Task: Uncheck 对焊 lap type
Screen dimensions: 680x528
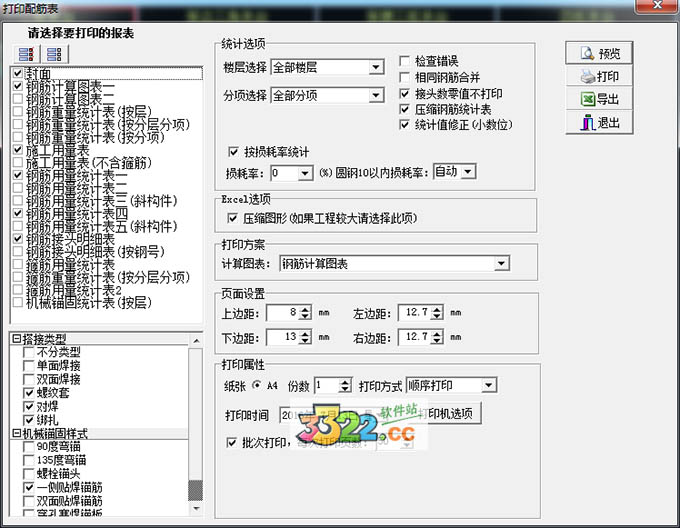Action: pos(29,407)
